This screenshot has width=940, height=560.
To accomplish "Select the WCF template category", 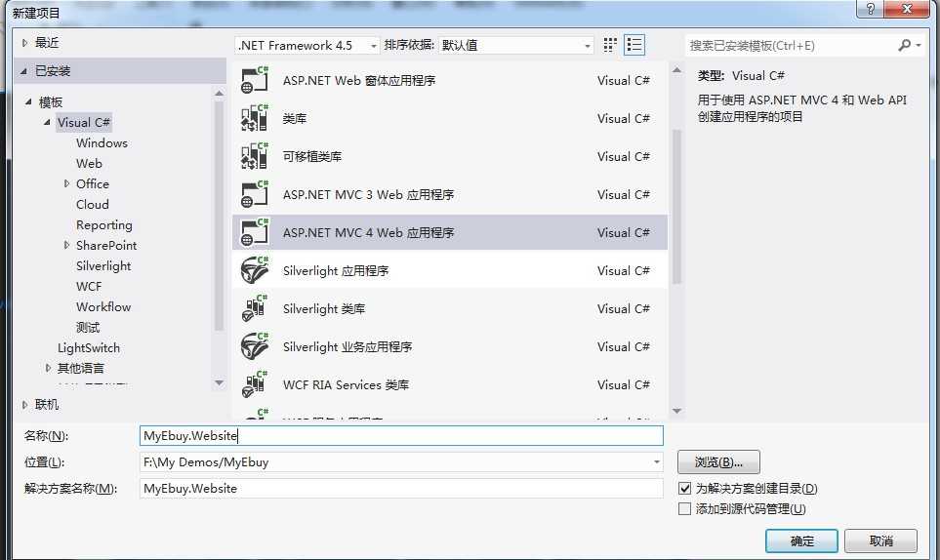I will click(x=89, y=286).
